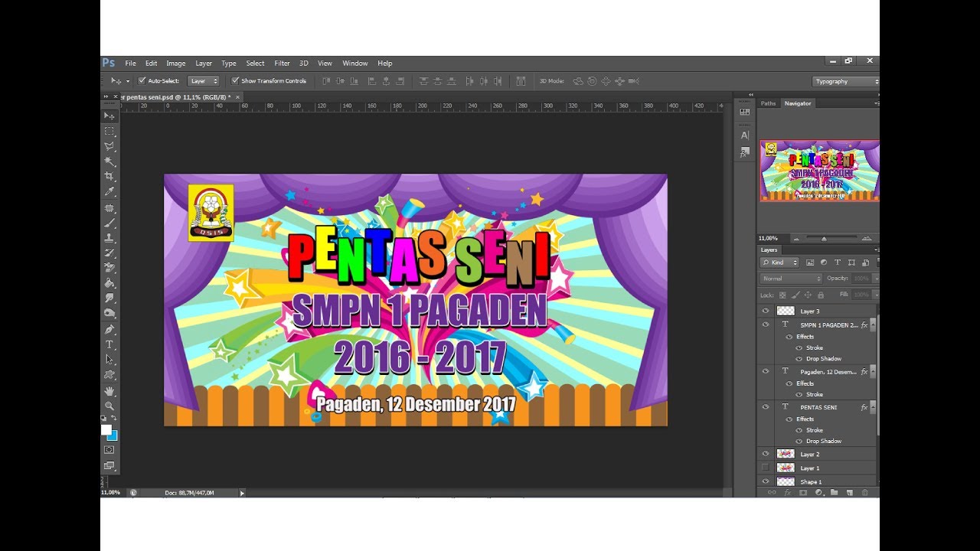Change screen mode icon in toolbar
Image resolution: width=980 pixels, height=551 pixels.
coord(109,465)
